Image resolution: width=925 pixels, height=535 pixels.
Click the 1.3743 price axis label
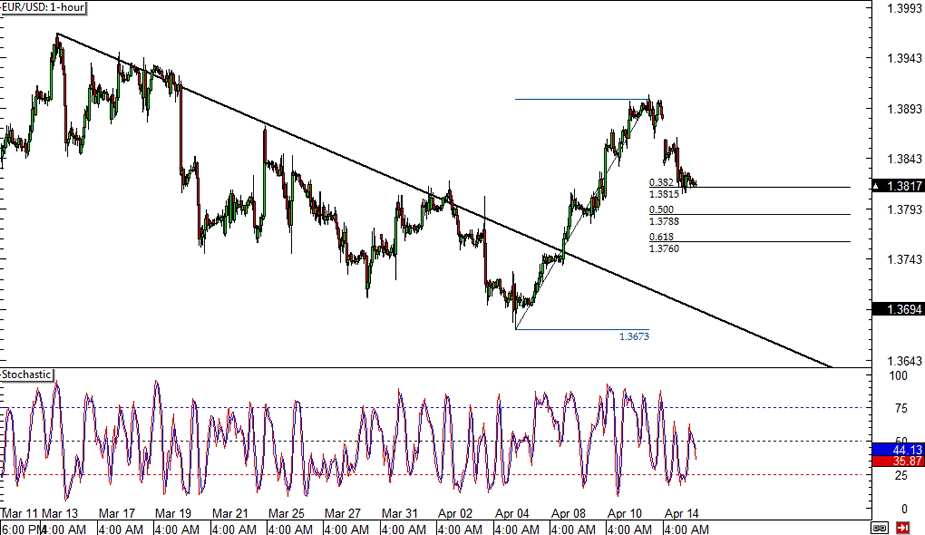904,260
